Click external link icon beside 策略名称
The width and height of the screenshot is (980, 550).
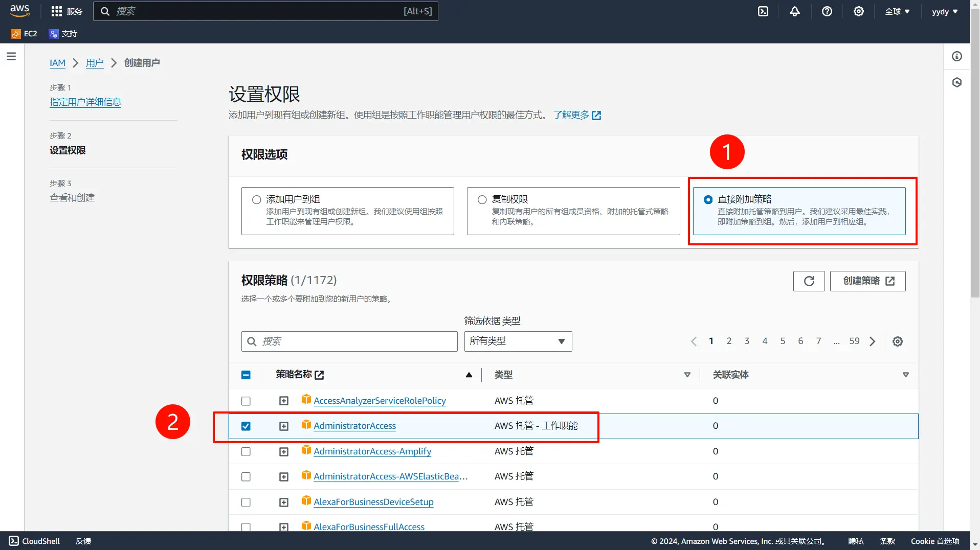319,375
